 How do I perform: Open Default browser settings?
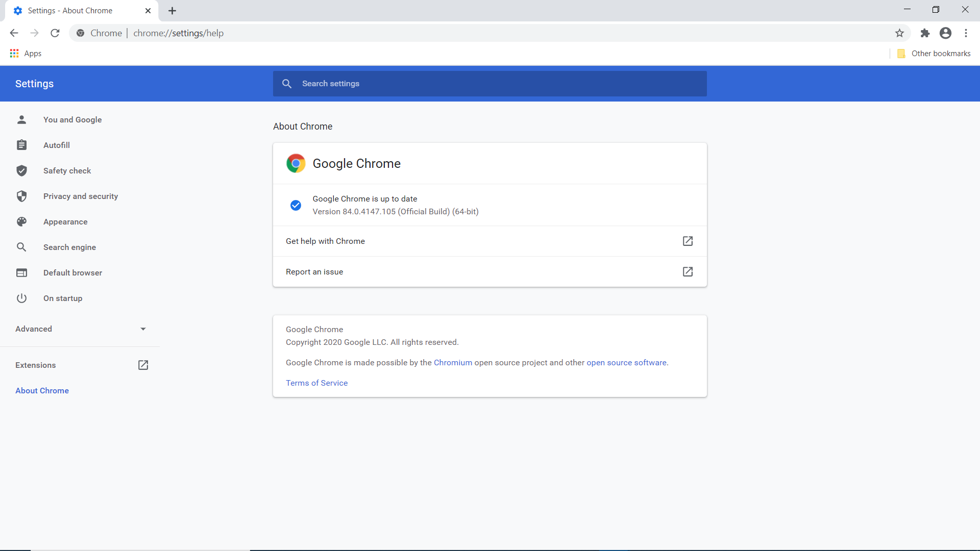pos(72,272)
